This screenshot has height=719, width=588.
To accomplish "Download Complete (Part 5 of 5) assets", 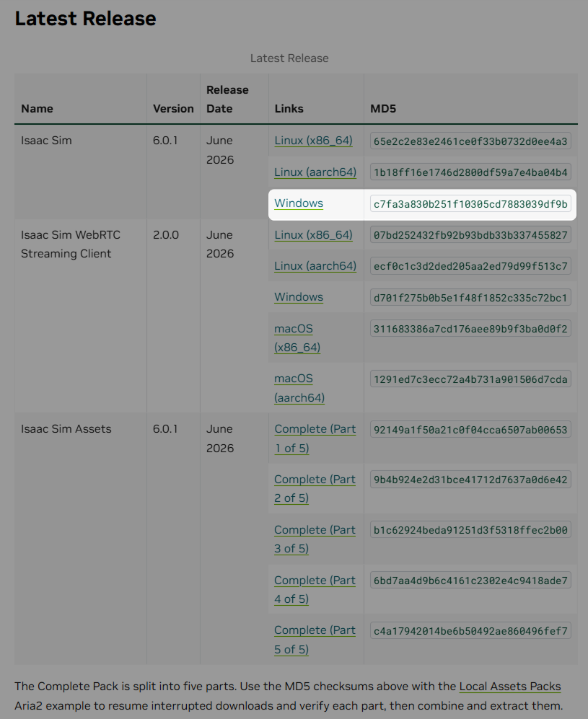I will click(315, 640).
